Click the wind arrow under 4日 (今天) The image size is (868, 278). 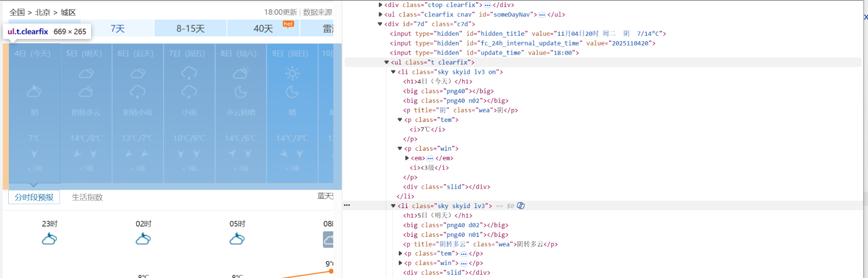[34, 154]
